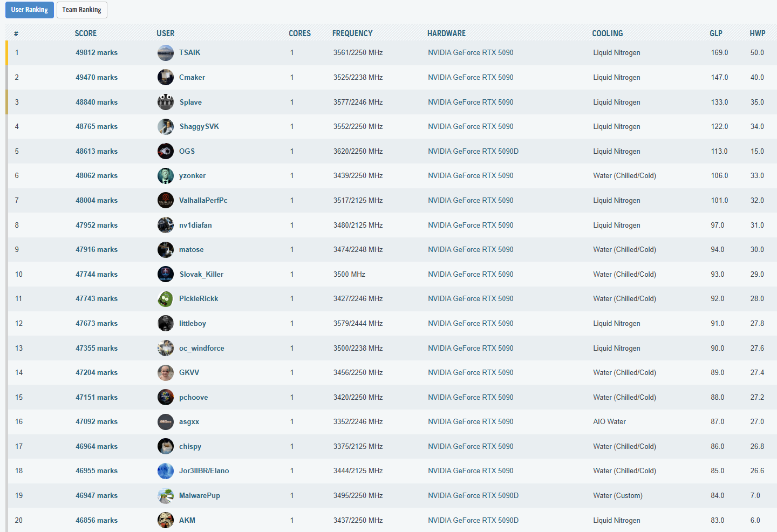The width and height of the screenshot is (777, 532).
Task: Click the FREQUENCY column header
Action: (x=352, y=33)
